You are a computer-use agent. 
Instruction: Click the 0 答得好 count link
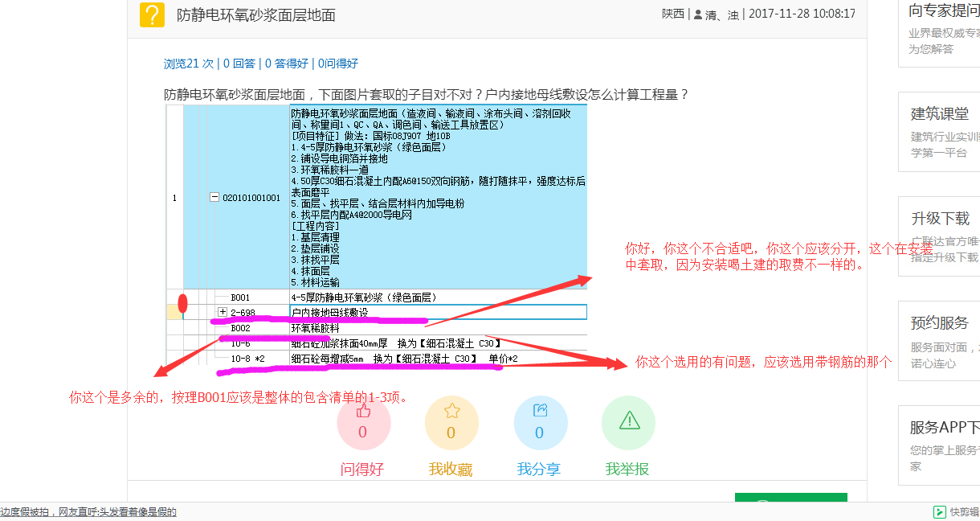coord(287,64)
